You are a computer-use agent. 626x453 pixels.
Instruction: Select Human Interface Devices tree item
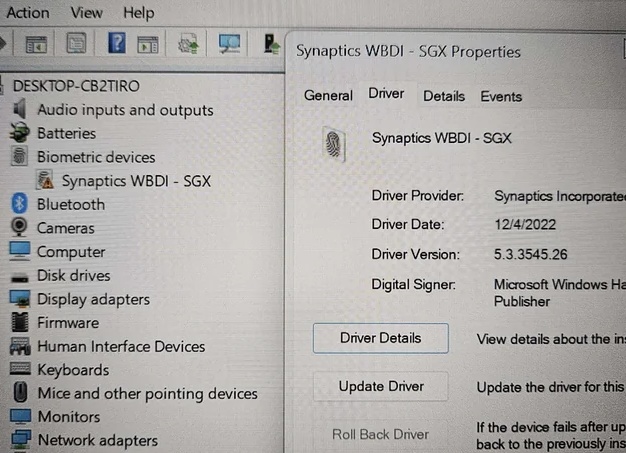click(x=121, y=346)
